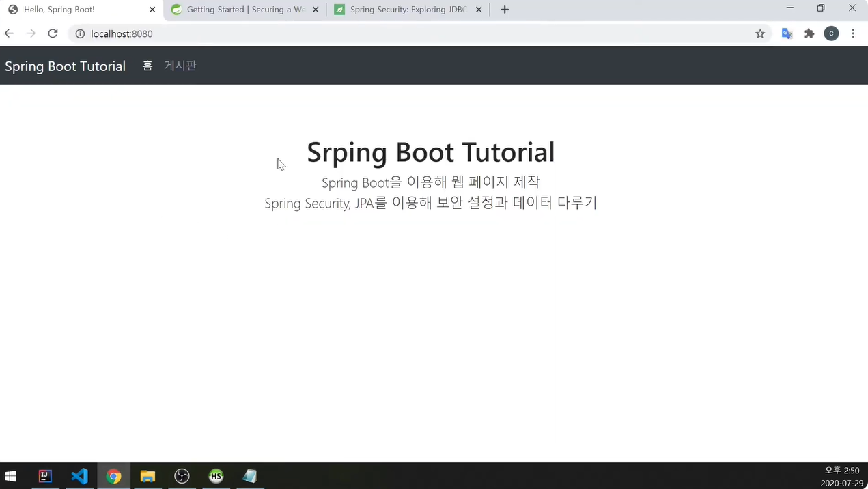Open the HS application in the taskbar

[216, 476]
